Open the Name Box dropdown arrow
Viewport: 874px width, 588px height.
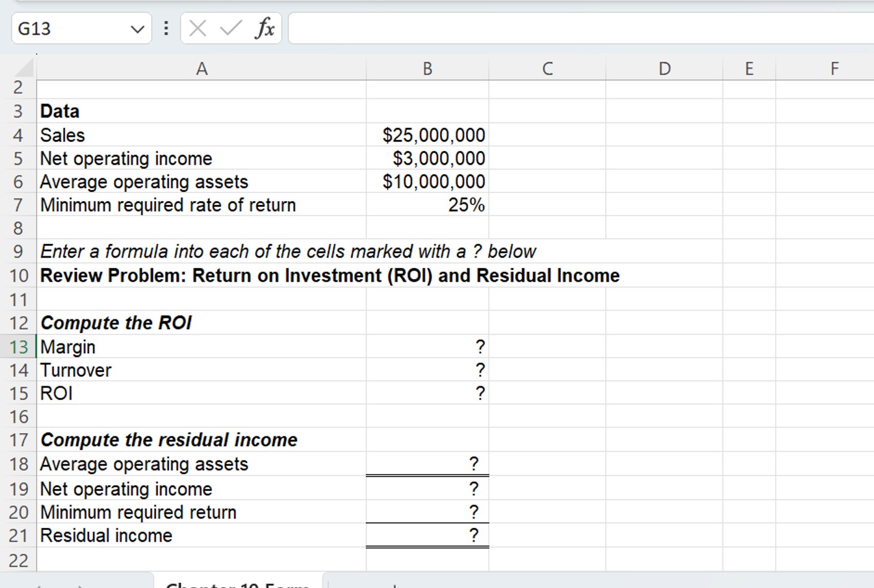pos(137,28)
